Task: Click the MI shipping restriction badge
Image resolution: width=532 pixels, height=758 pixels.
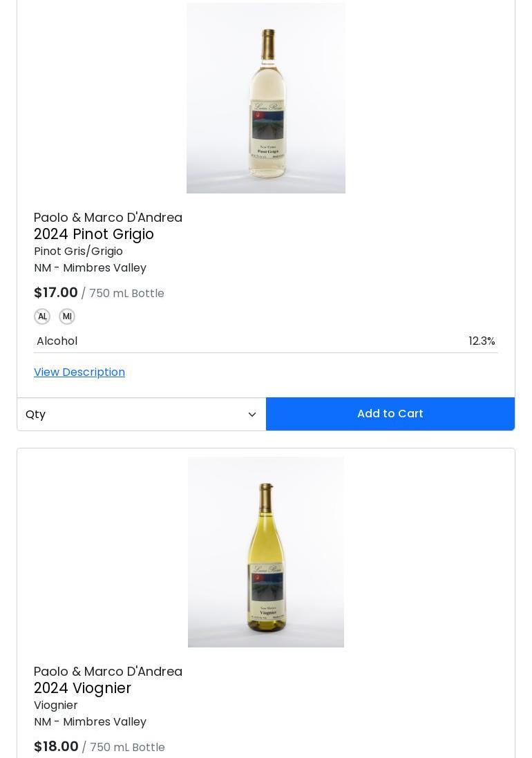Action: pos(67,316)
